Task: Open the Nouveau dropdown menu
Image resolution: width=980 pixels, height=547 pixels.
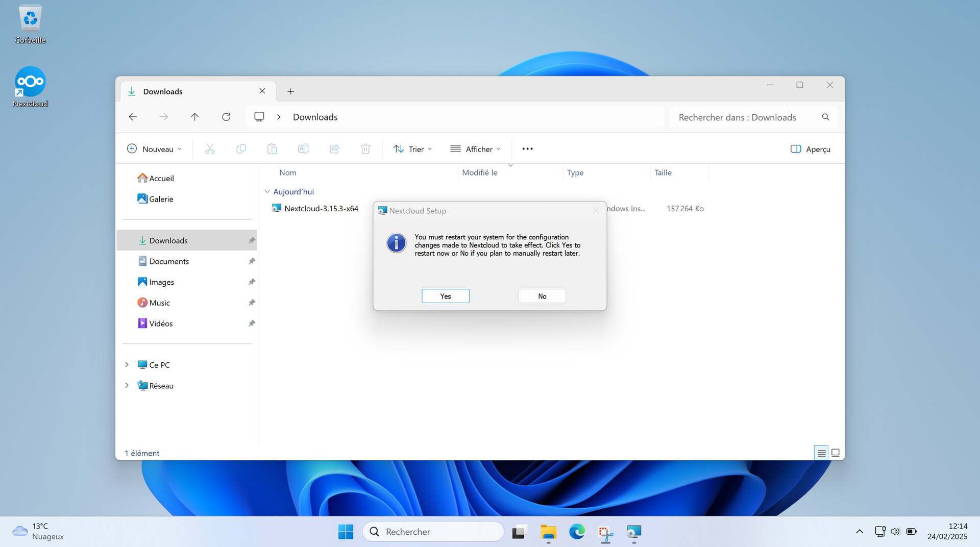Action: (x=154, y=148)
